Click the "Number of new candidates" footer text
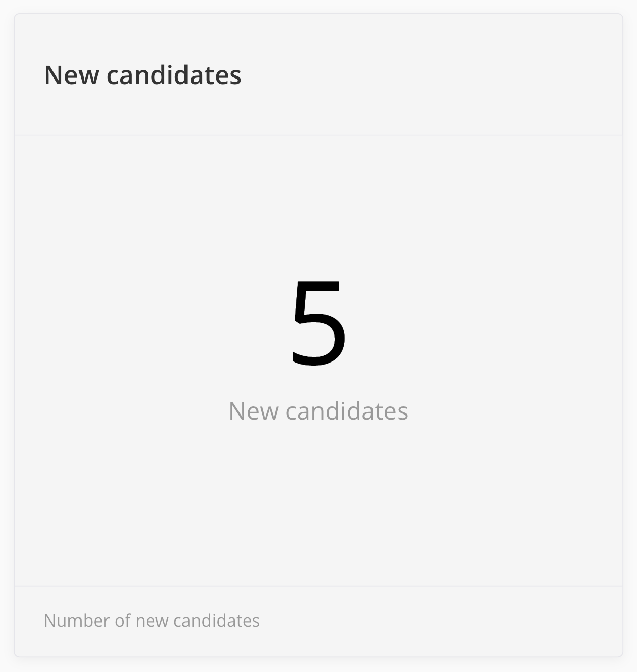 pos(152,621)
